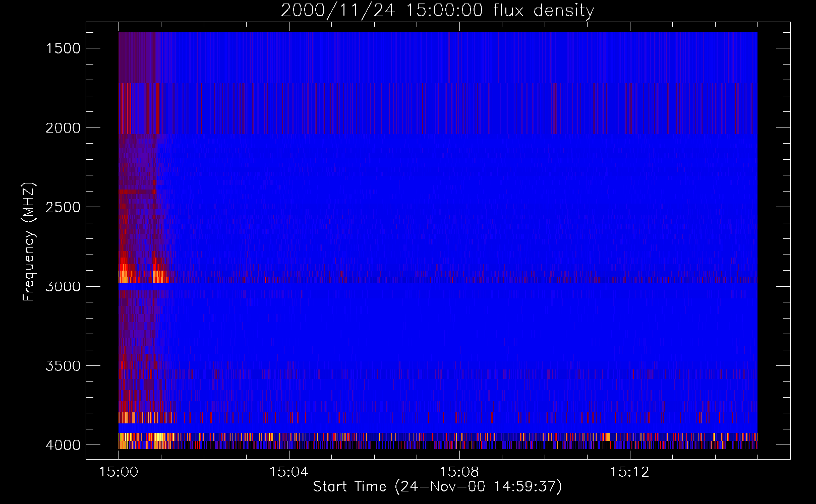
Task: Click the 15:08 time tick label
Action: tap(459, 472)
